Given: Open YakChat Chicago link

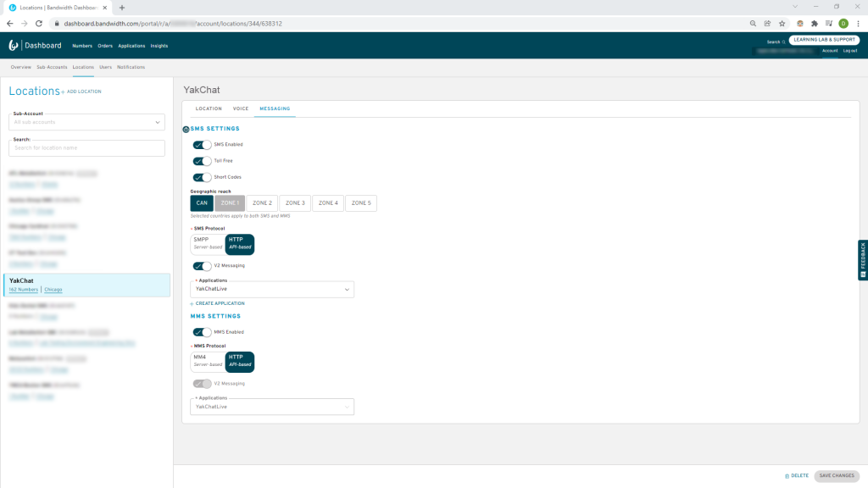Looking at the screenshot, I should tap(53, 290).
